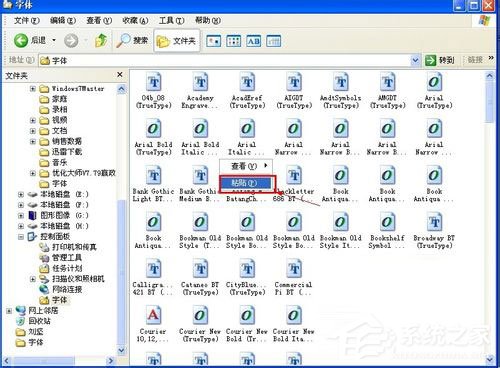
Task: Select 打印机和传真 in the tree
Action: pyautogui.click(x=68, y=247)
